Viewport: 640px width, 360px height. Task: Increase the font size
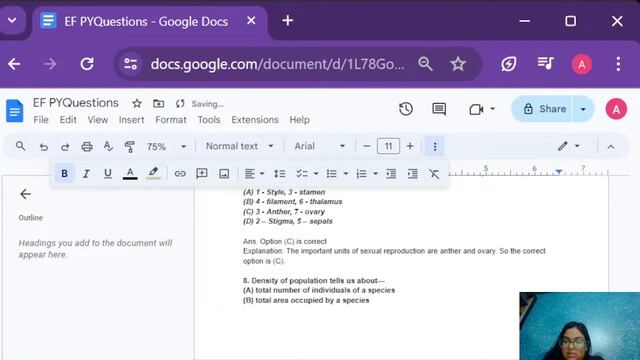[410, 146]
